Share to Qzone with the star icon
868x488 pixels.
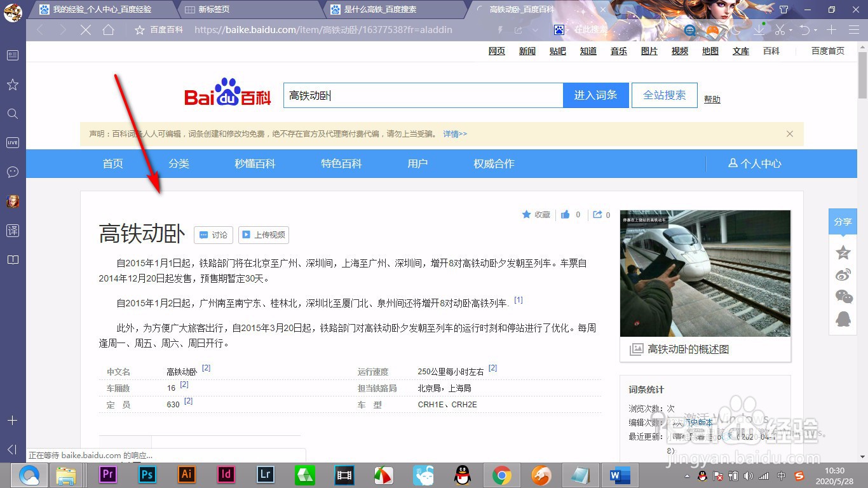843,252
